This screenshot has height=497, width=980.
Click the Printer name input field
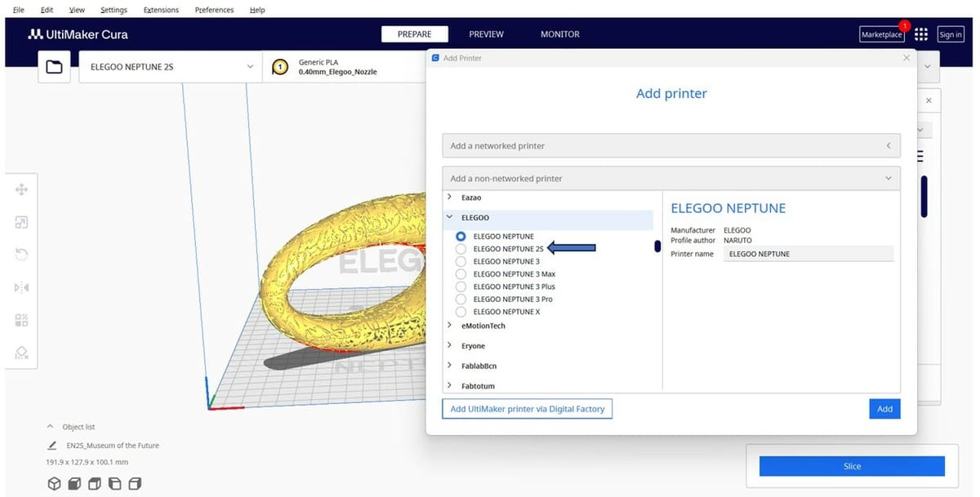[x=808, y=255]
